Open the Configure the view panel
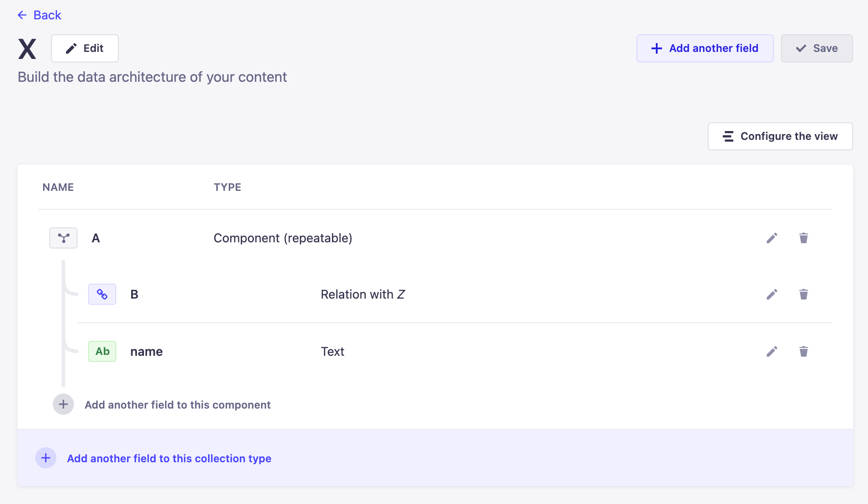Viewport: 868px width, 504px height. click(x=780, y=136)
